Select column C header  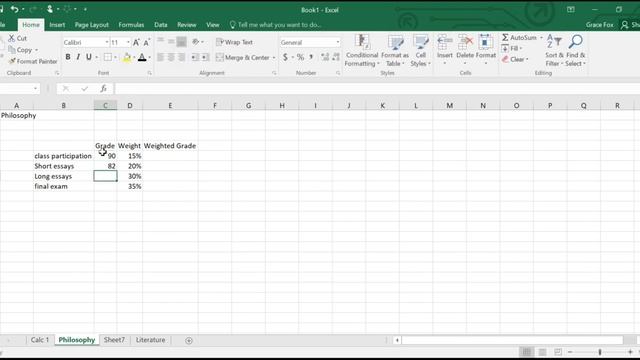[x=105, y=105]
